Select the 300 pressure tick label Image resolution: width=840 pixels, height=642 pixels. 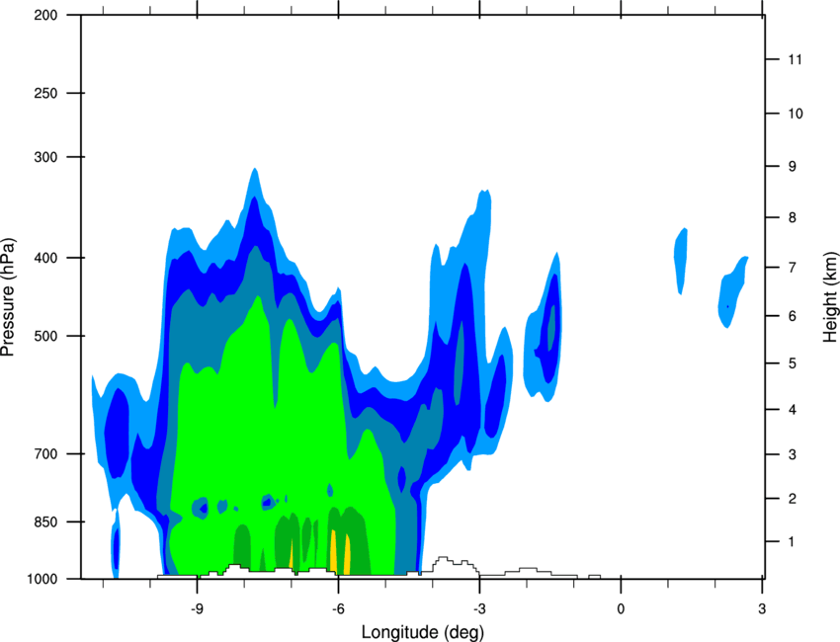[45, 157]
